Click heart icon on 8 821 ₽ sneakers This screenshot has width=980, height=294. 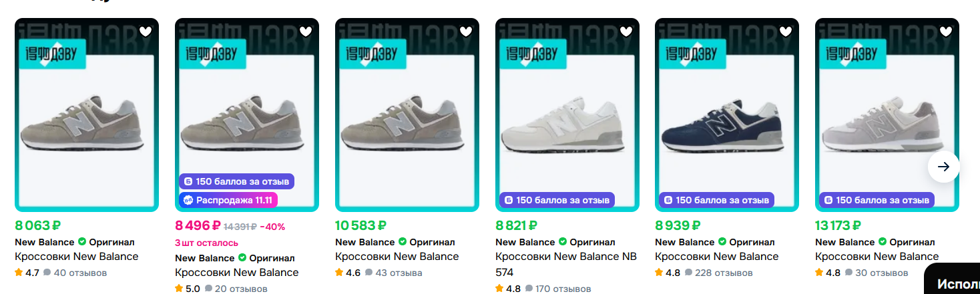(626, 31)
